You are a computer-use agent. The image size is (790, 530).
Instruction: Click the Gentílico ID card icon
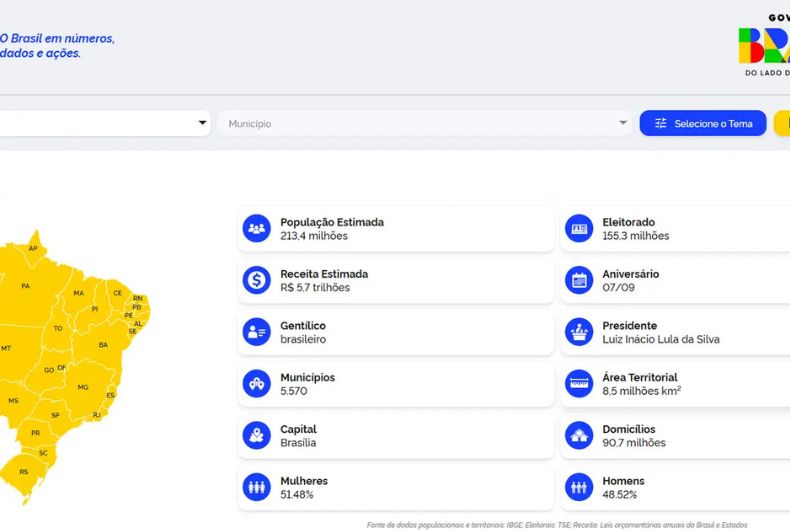[x=257, y=333]
